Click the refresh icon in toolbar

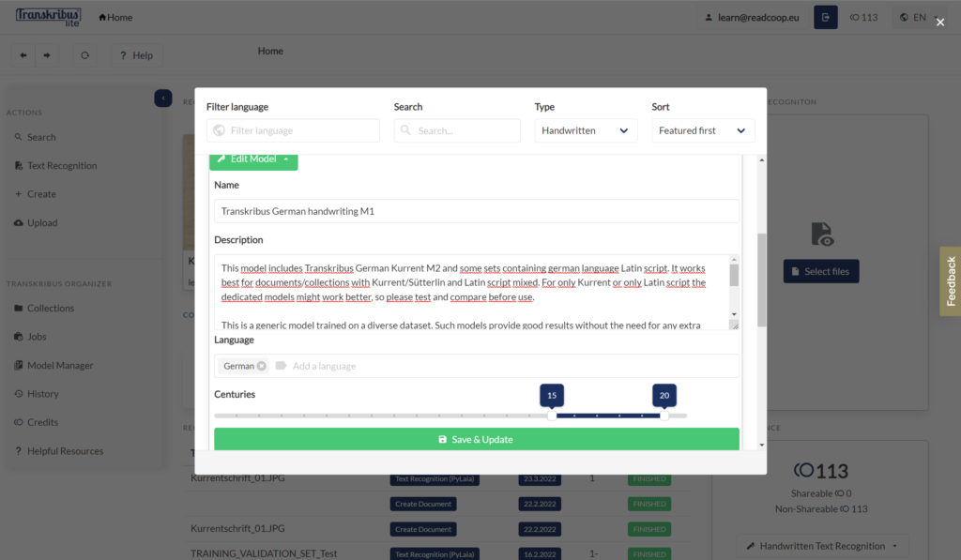point(84,55)
